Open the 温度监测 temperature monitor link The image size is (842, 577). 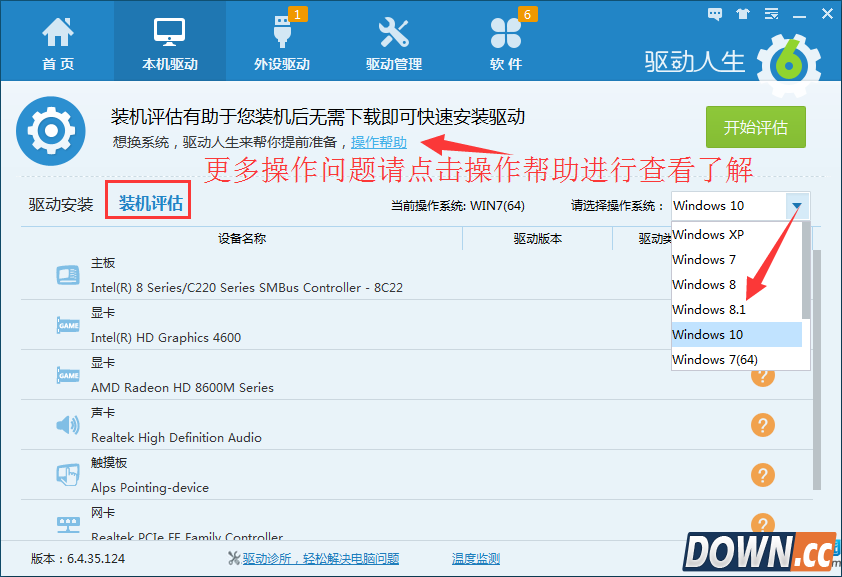tap(475, 559)
